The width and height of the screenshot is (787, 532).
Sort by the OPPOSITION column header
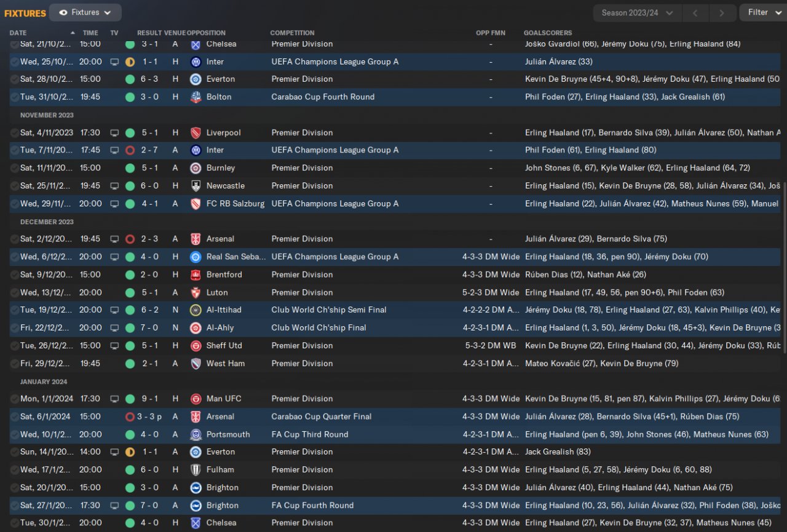tap(206, 33)
